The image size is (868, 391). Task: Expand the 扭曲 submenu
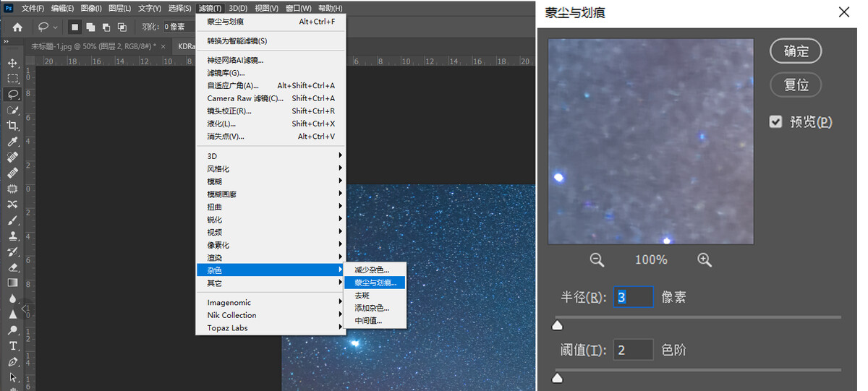tap(271, 207)
